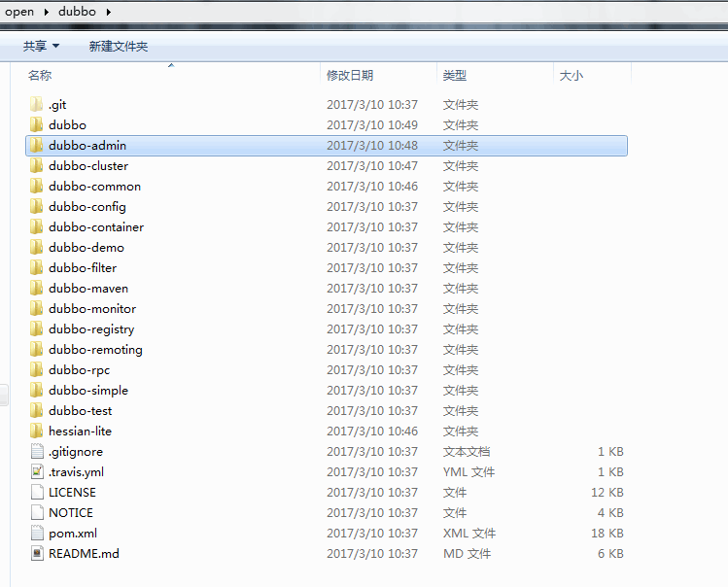Click the .travis.yml file icon
The height and width of the screenshot is (587, 728).
pyautogui.click(x=37, y=471)
